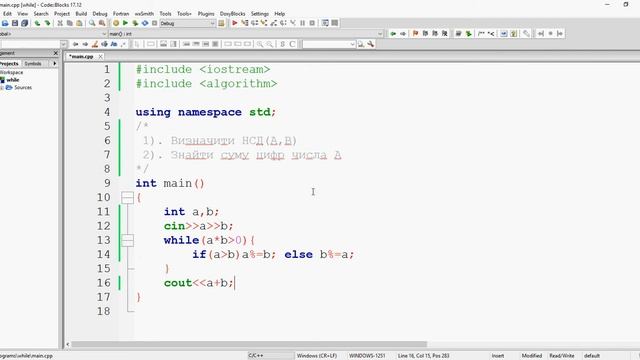
Task: Open the Project menu
Action: click(62, 13)
